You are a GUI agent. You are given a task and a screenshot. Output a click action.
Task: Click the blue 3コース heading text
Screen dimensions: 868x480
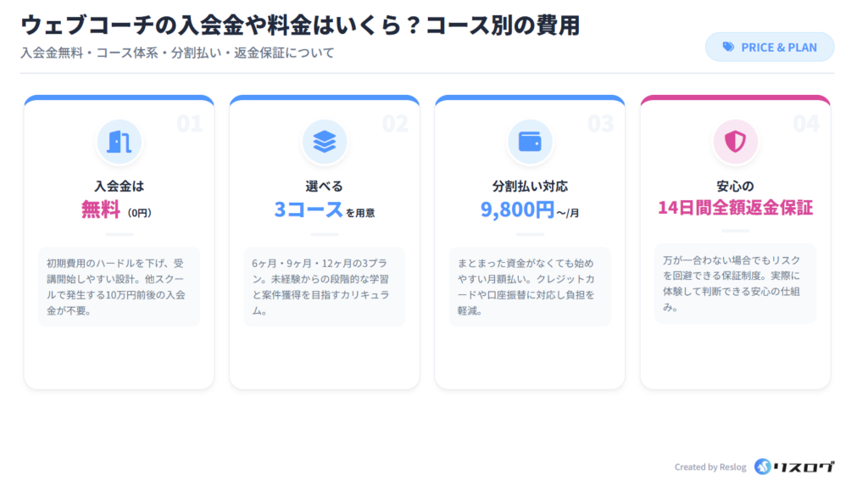(308, 209)
